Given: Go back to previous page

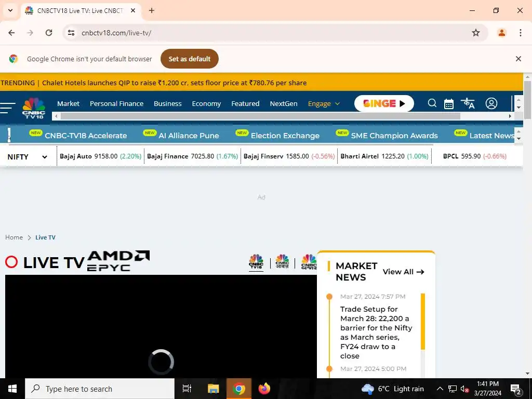Looking at the screenshot, I should click(11, 33).
